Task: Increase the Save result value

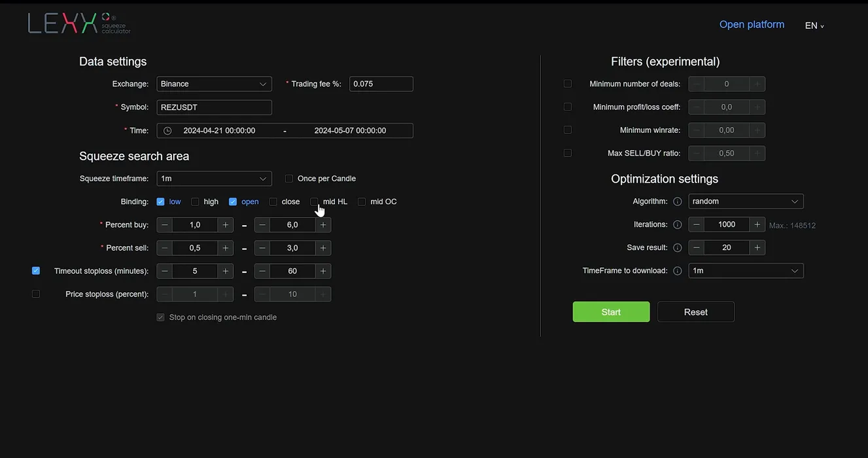Action: point(757,248)
